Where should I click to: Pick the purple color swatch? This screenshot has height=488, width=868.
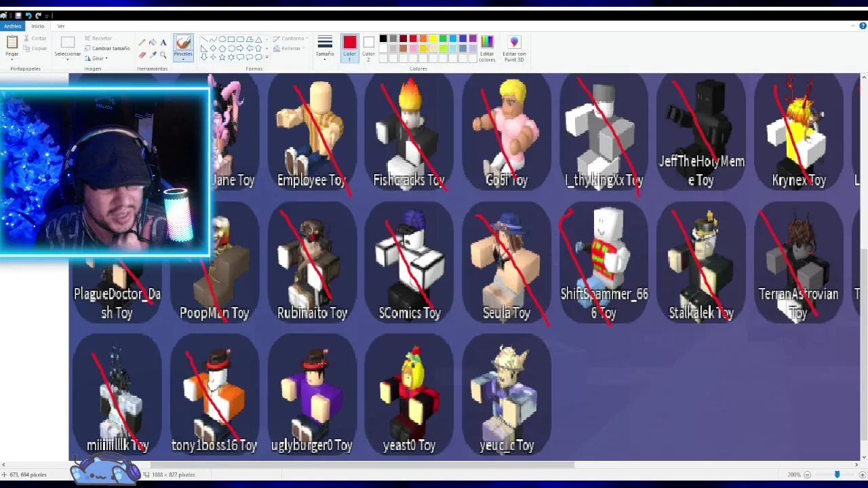point(473,39)
